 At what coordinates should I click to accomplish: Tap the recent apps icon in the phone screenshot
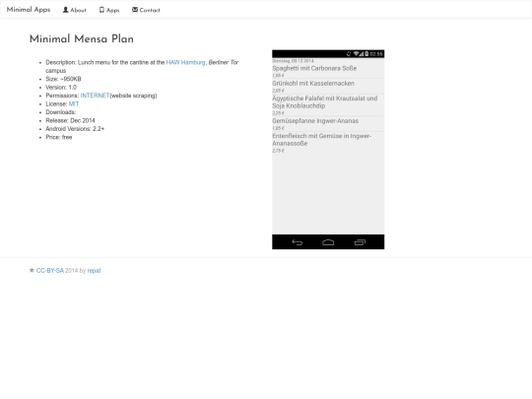click(x=360, y=242)
